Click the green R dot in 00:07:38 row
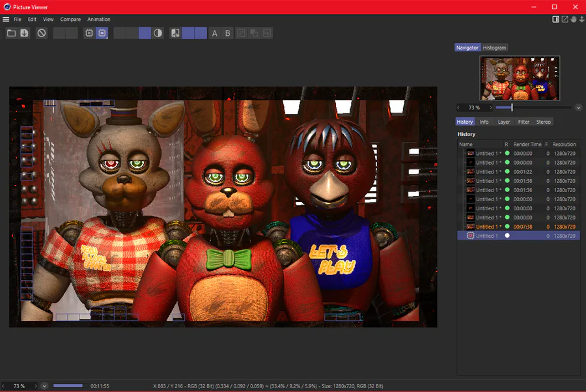The height and width of the screenshot is (392, 586). 507,227
